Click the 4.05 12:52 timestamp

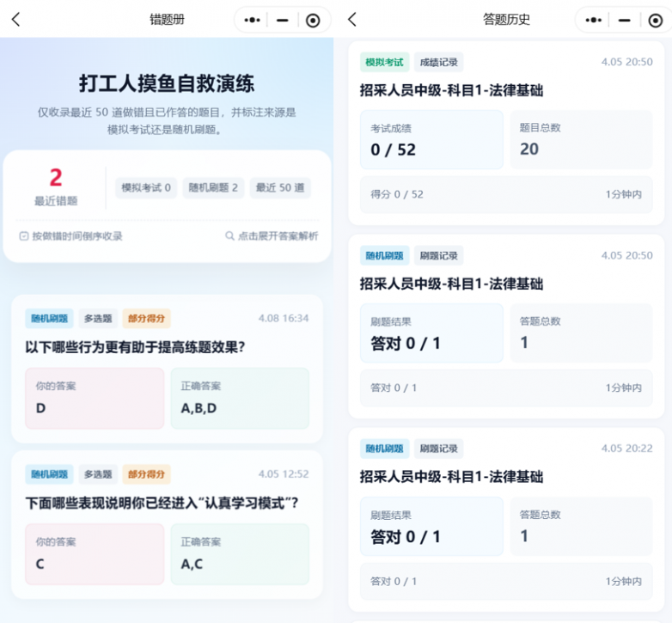pos(284,473)
